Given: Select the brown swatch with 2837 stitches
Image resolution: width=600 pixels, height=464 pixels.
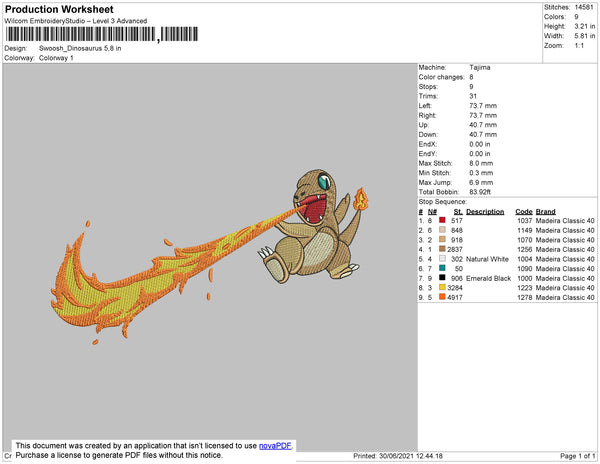Looking at the screenshot, I should (x=442, y=249).
